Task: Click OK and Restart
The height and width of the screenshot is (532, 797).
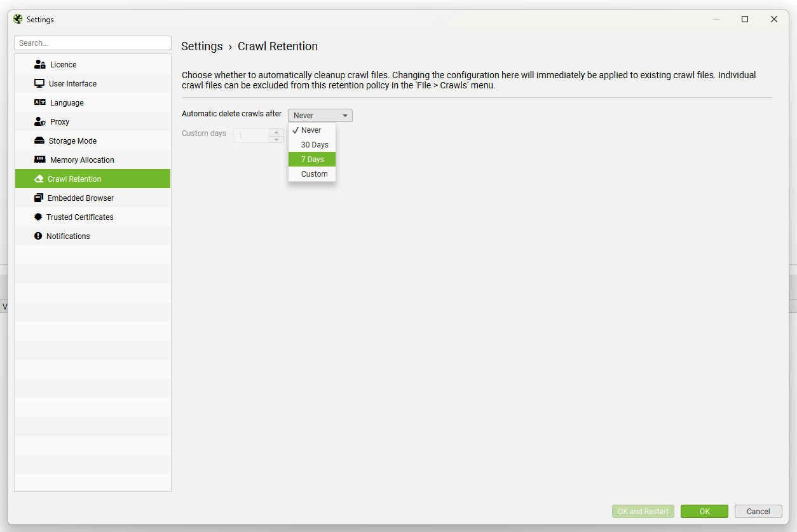Action: (x=643, y=511)
